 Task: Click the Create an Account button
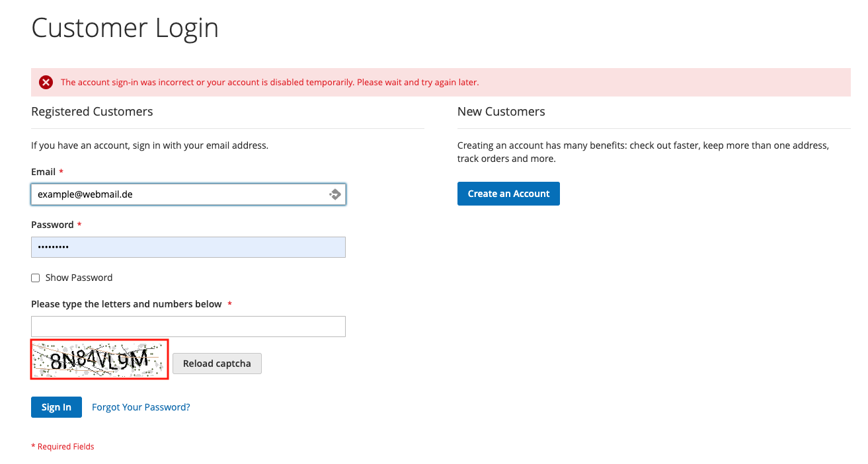click(508, 194)
